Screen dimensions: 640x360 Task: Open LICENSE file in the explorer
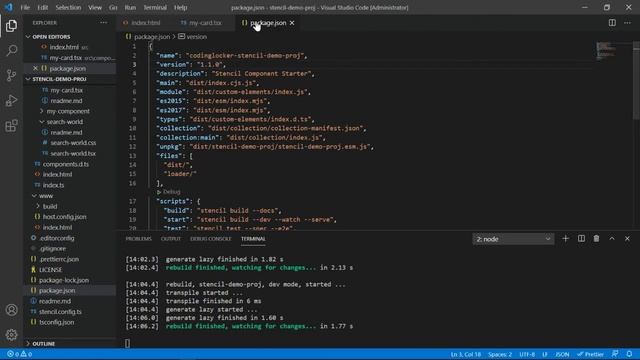point(50,270)
